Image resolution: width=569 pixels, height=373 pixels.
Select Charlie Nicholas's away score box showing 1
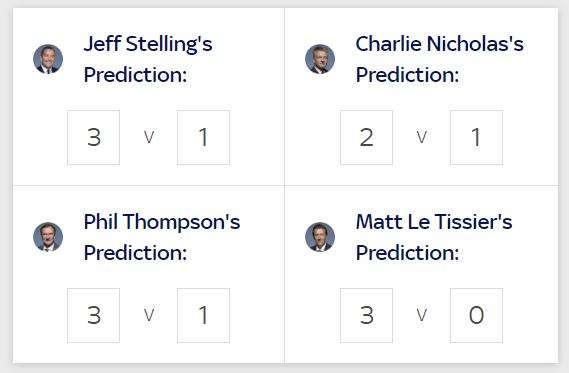click(x=476, y=138)
